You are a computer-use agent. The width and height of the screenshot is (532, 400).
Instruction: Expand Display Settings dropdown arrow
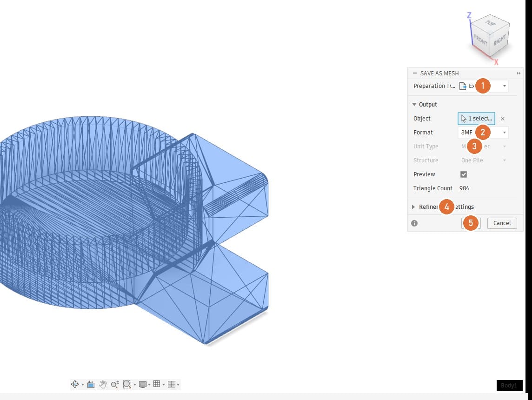tap(149, 384)
